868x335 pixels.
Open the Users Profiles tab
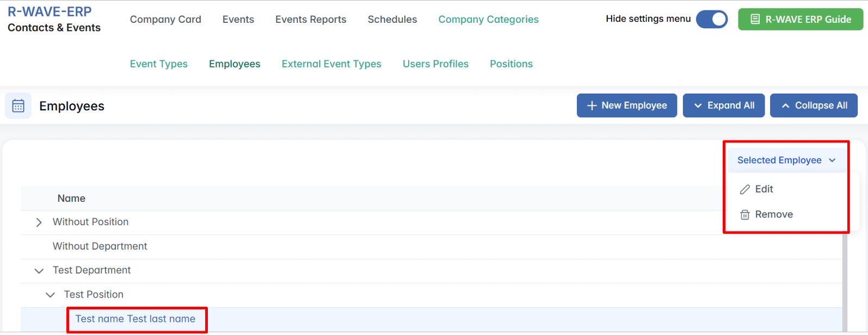coord(435,64)
